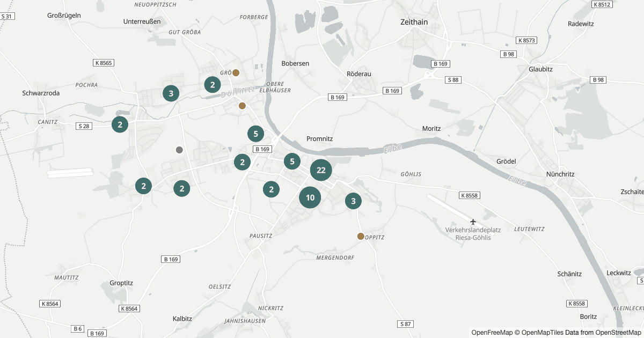Viewport: 644px width, 338px height.
Task: Select the brown marker on the GRÖ label
Action: pos(236,72)
